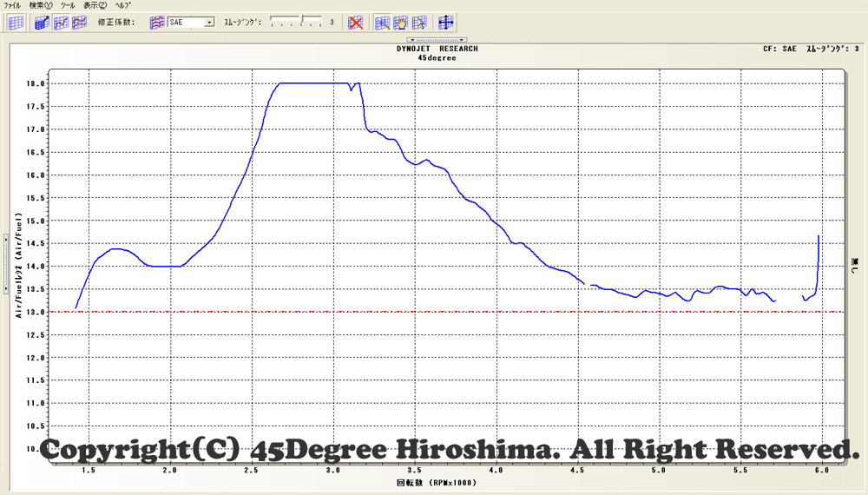The image size is (868, 495).
Task: Open the ツール menu
Action: [68, 5]
